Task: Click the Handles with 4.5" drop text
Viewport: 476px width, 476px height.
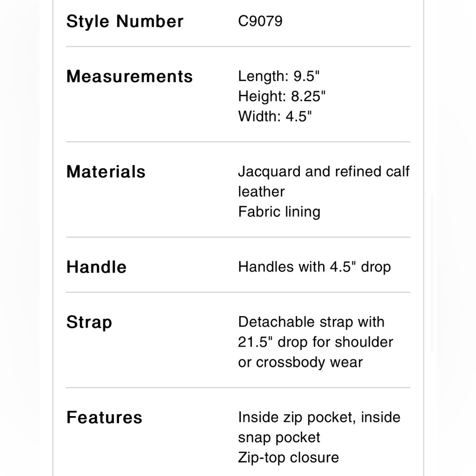Action: pos(315,267)
